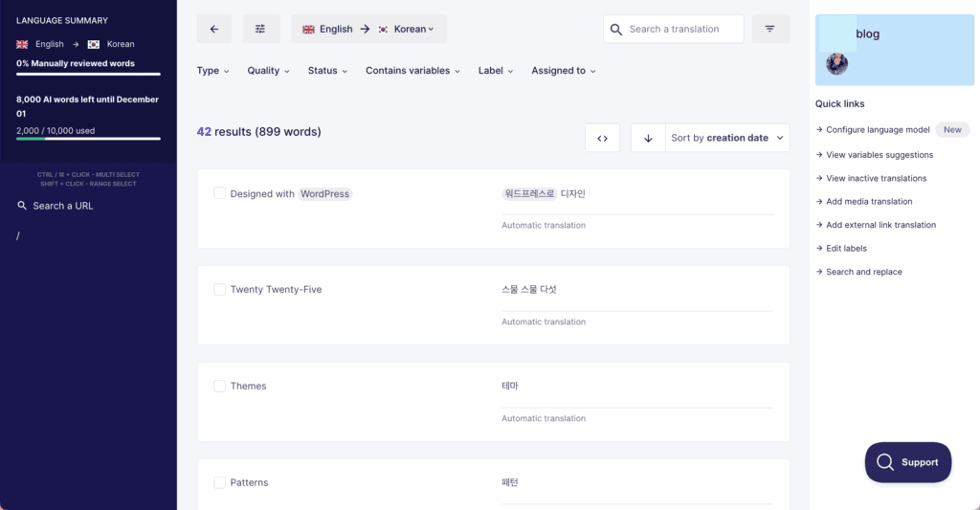
Task: Expand Contains variables filter
Action: click(x=413, y=71)
